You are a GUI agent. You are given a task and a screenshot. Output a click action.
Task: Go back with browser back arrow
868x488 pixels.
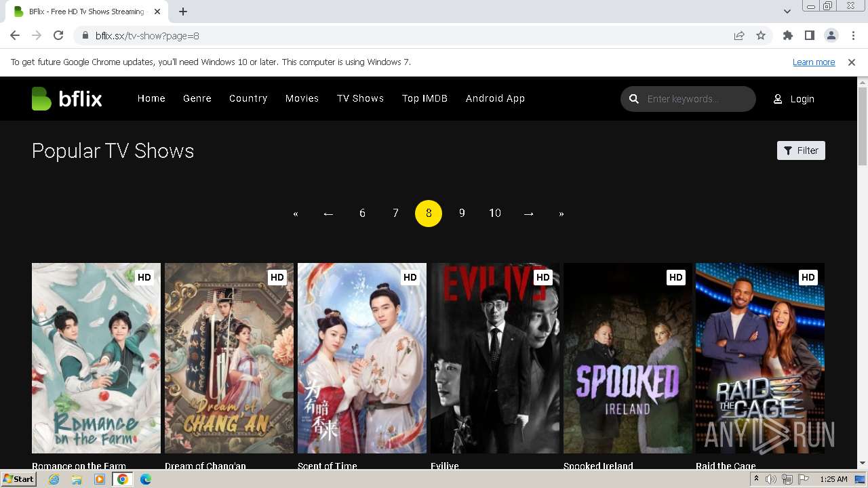(x=15, y=35)
